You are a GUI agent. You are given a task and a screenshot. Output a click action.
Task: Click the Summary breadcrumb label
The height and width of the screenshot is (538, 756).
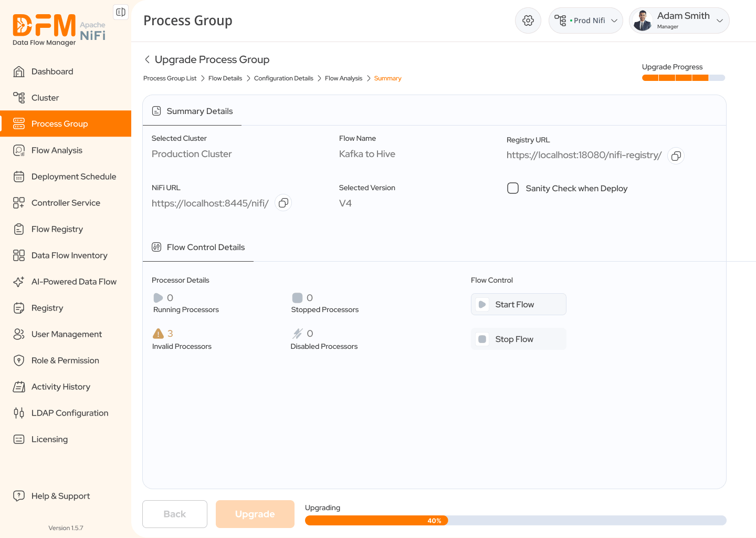point(387,78)
